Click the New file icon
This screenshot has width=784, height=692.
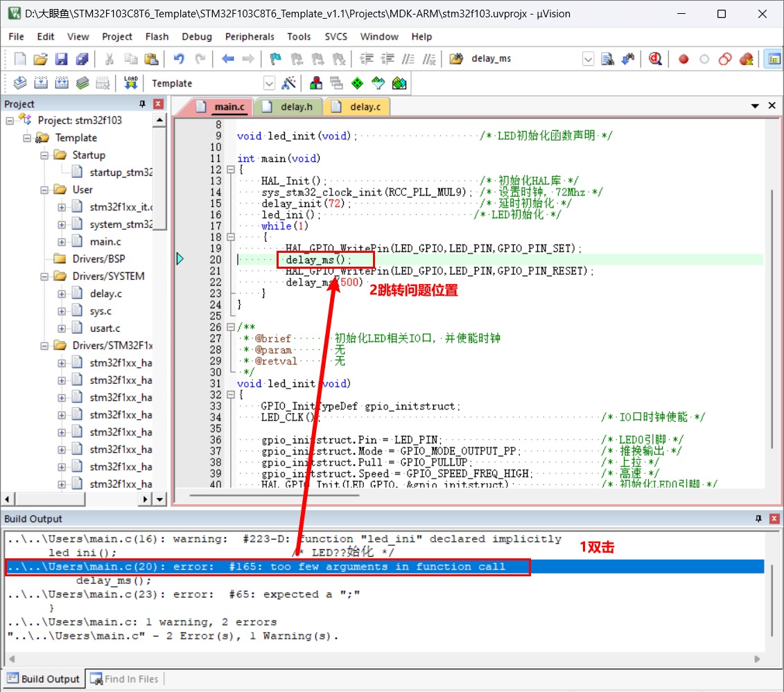[x=20, y=59]
